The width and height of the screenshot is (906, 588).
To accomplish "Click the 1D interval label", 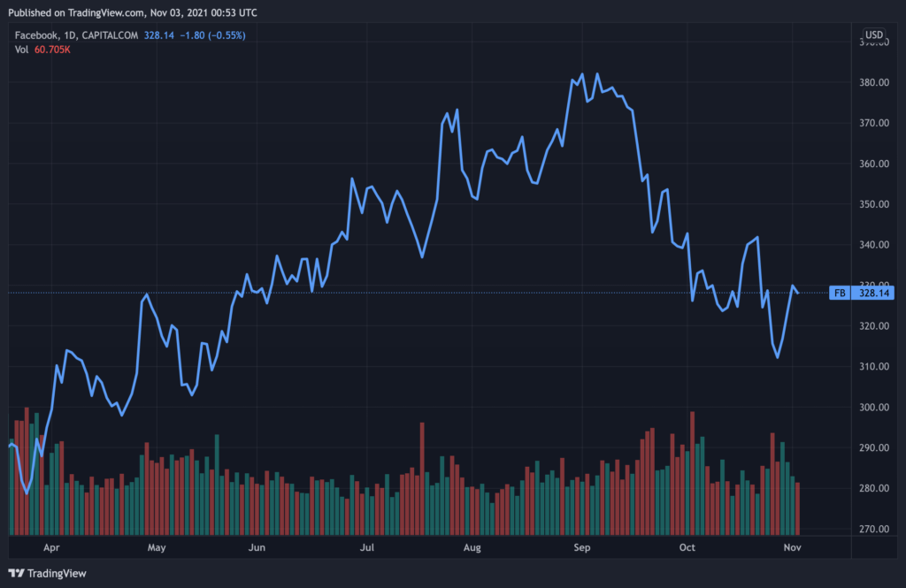I will (x=70, y=35).
